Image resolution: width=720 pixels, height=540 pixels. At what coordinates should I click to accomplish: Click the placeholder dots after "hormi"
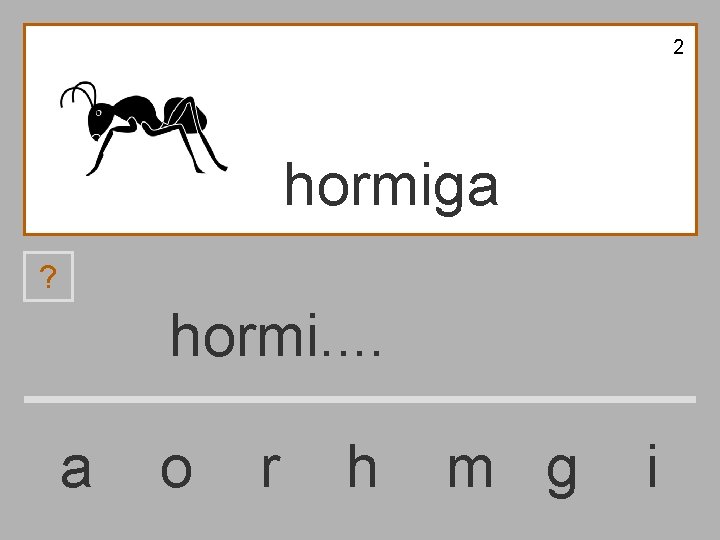click(350, 352)
